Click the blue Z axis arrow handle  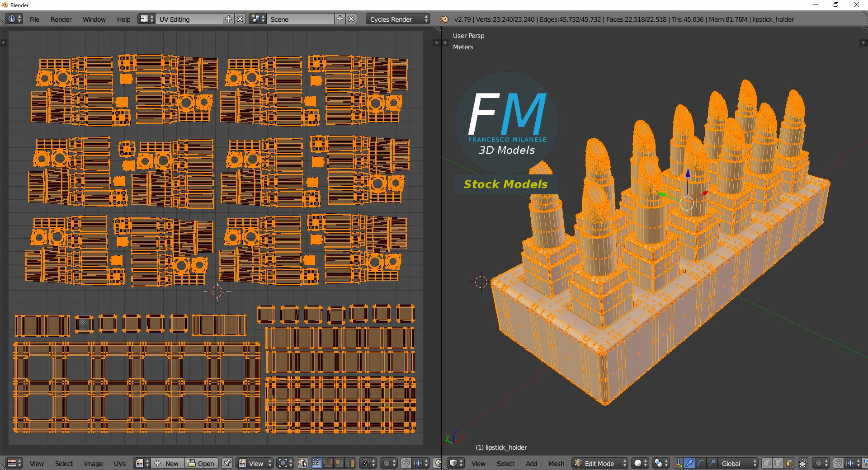(x=688, y=173)
